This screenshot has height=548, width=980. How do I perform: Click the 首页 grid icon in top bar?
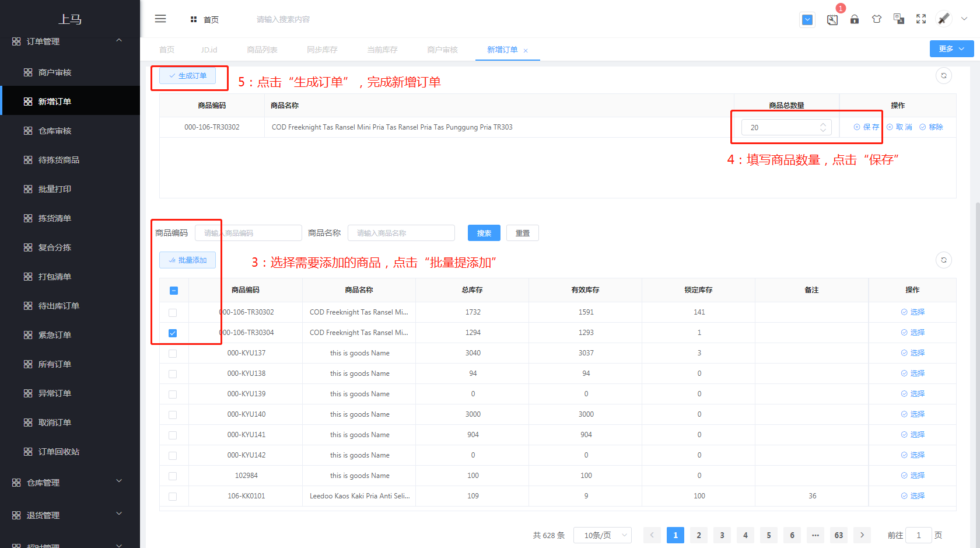[x=194, y=20]
